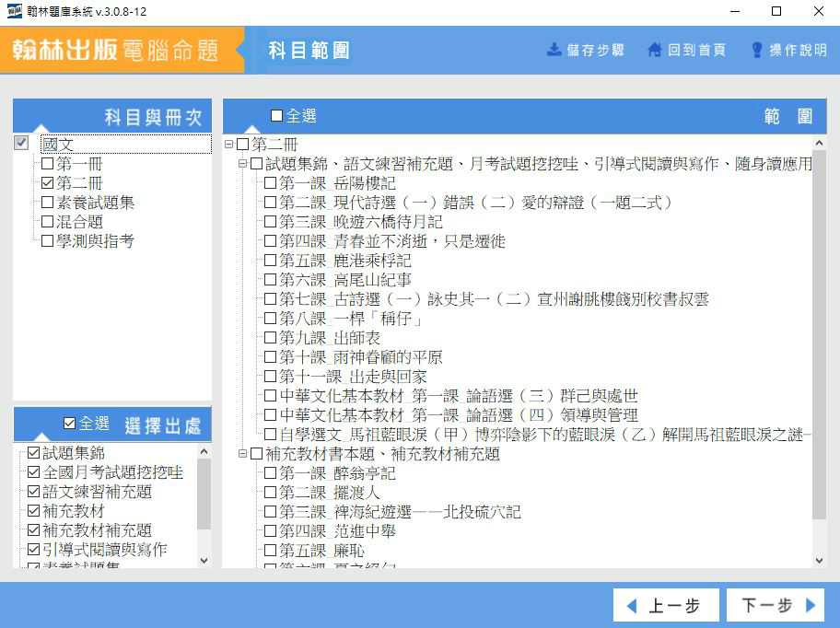Minimize the 翰林題庫系統 window

(735, 11)
